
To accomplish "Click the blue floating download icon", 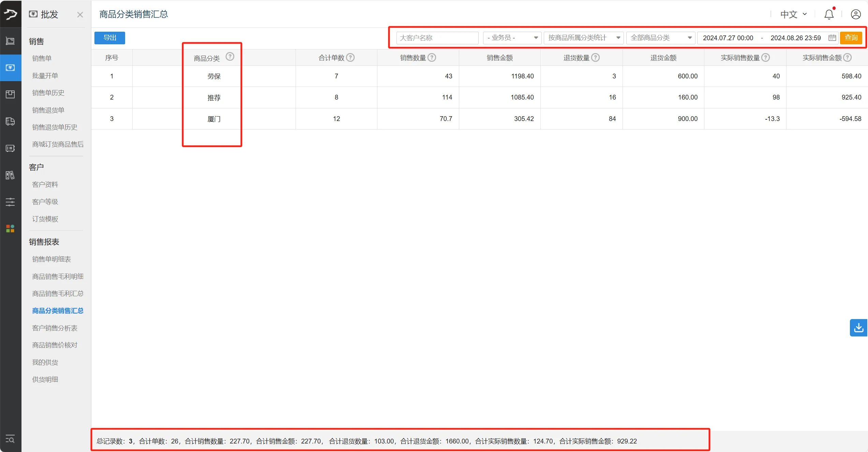I will click(858, 328).
